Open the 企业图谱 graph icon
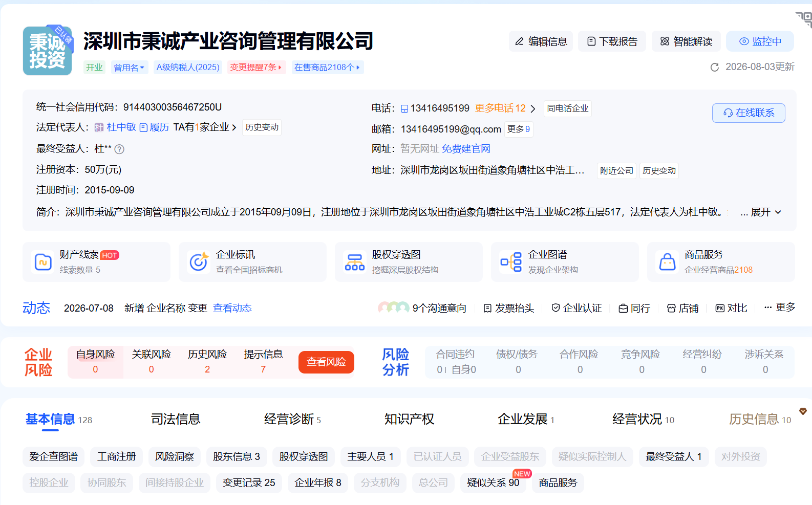 (511, 262)
